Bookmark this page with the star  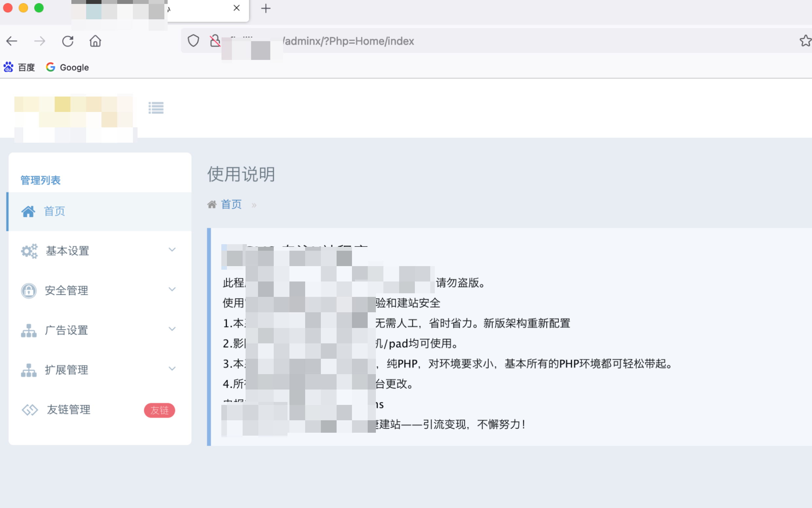(805, 41)
